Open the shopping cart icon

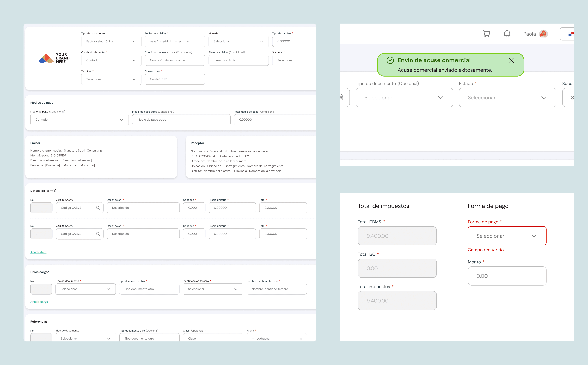(486, 34)
